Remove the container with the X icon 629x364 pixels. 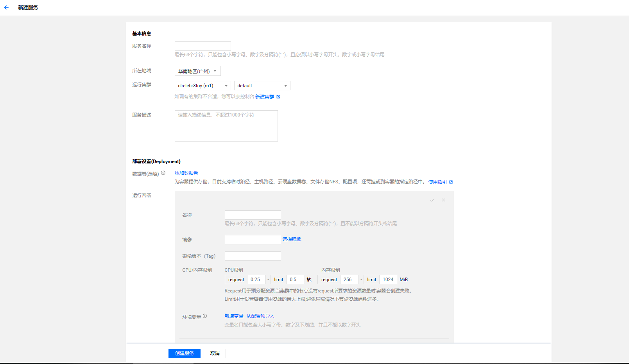443,200
